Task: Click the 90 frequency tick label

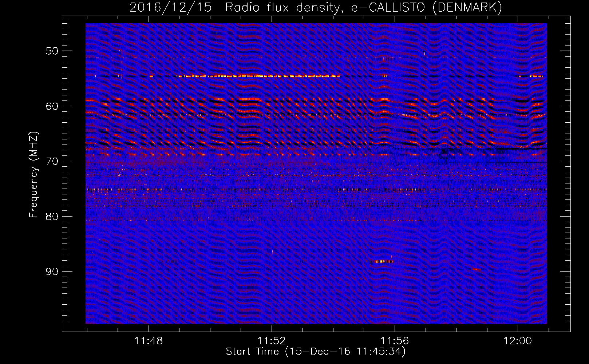Action: (52, 272)
